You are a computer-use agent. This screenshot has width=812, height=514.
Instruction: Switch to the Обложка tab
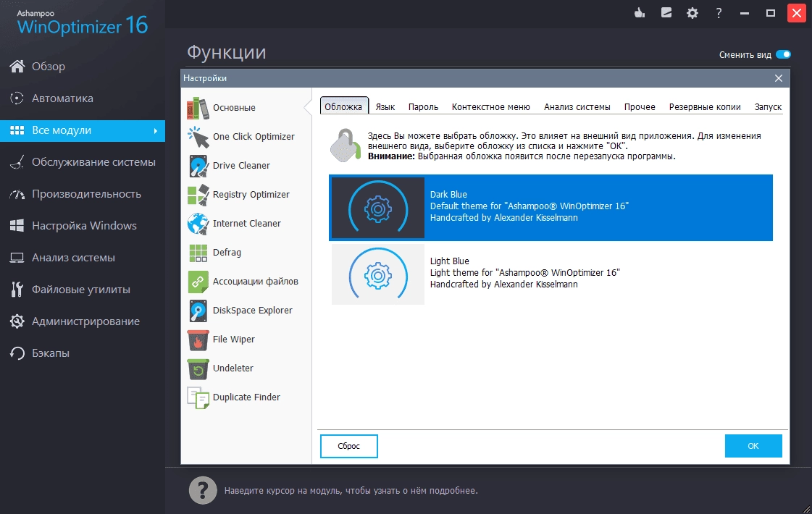343,106
